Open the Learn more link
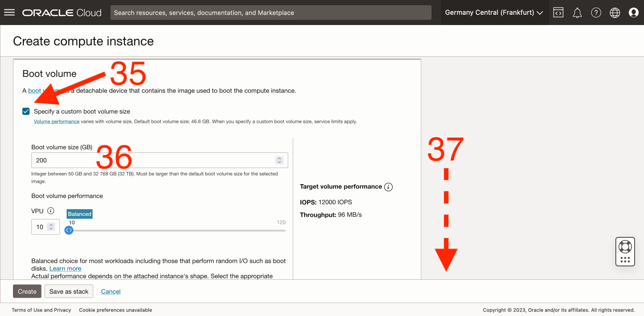This screenshot has width=644, height=316. click(65, 269)
